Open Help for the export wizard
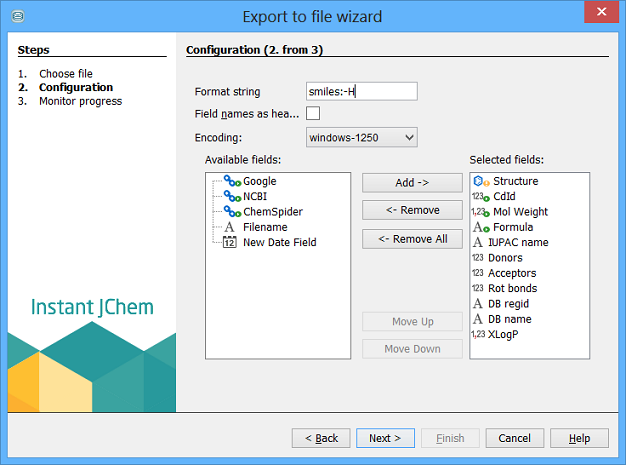 pyautogui.click(x=579, y=438)
